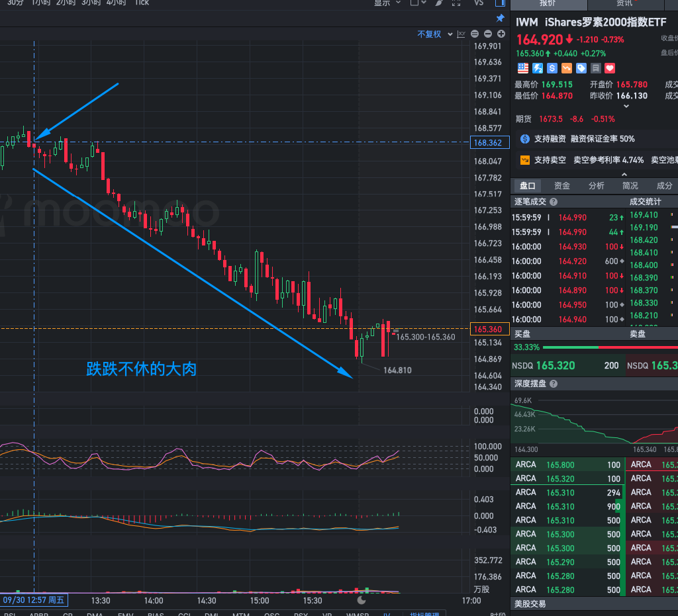Click the 16:00:00 trade at 164.930
Viewport: 678px width, 616px height.
point(567,247)
